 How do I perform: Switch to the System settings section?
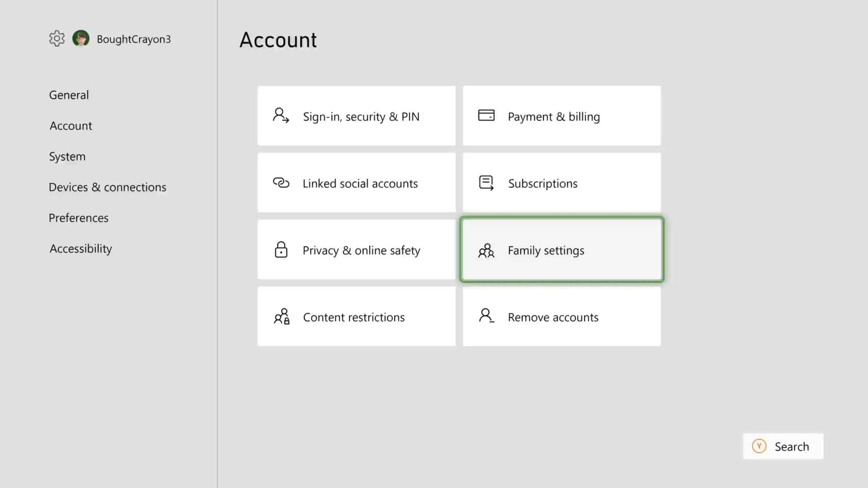tap(67, 156)
